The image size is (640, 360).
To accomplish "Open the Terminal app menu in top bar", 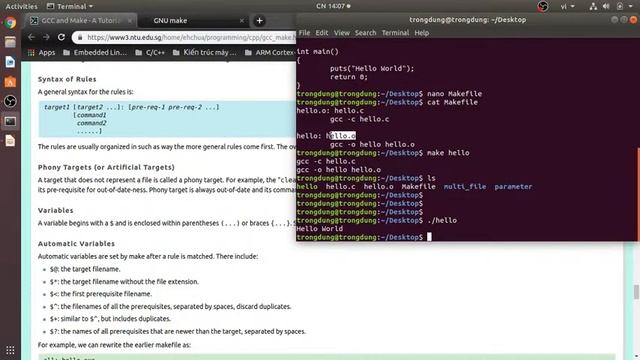I will pos(70,6).
